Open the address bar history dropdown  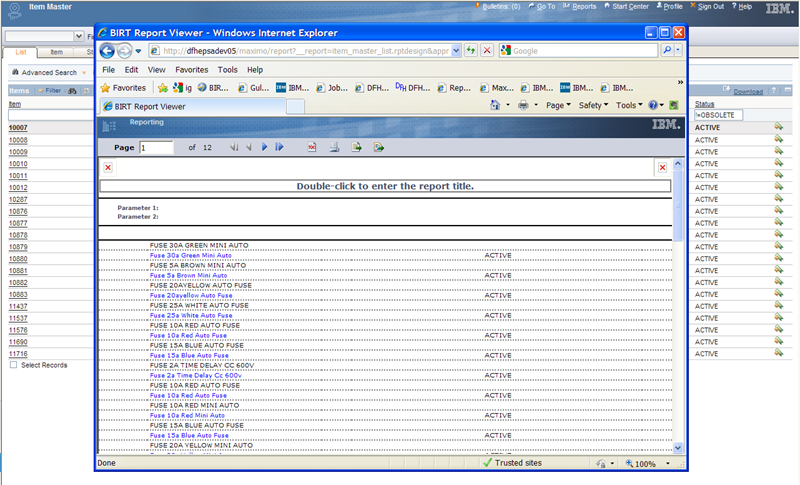[x=456, y=50]
